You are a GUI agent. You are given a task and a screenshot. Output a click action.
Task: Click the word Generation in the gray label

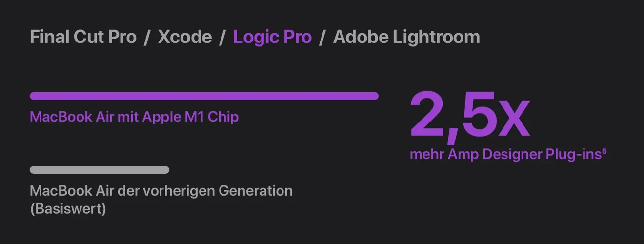pyautogui.click(x=255, y=190)
